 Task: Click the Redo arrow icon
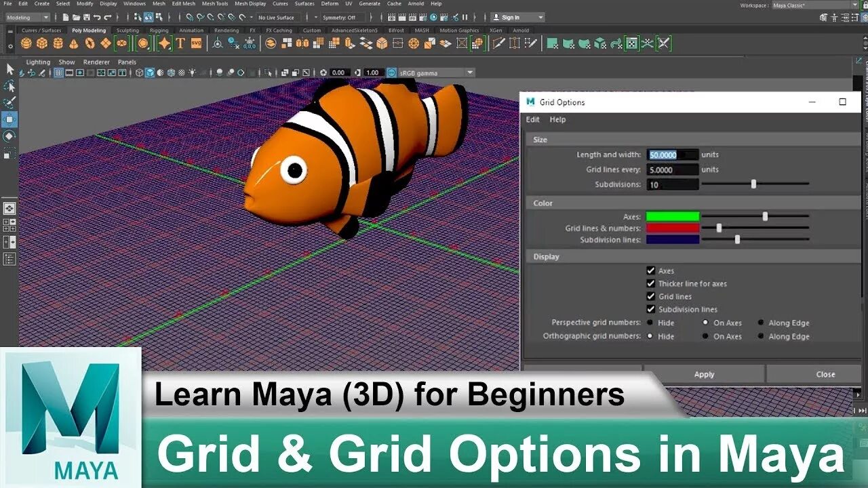point(108,17)
